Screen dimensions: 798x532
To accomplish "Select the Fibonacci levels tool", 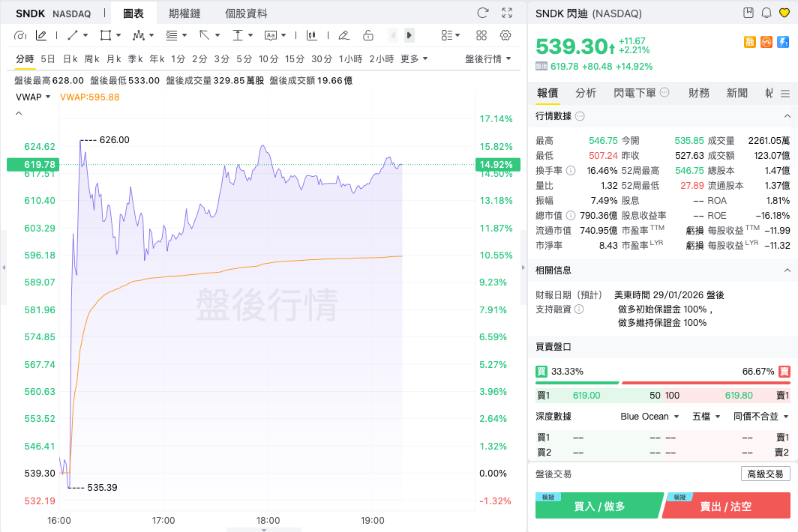I will (172, 35).
